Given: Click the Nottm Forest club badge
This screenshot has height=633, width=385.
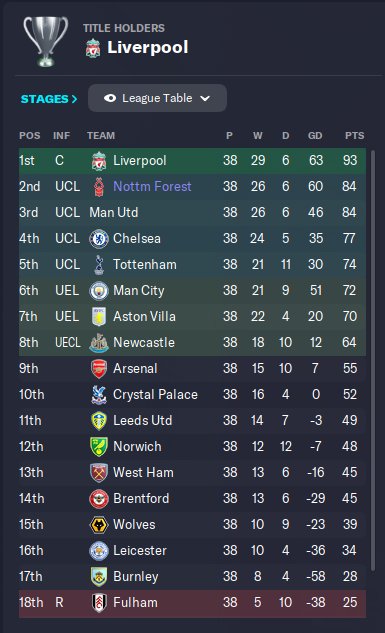Looking at the screenshot, I should [x=99, y=187].
